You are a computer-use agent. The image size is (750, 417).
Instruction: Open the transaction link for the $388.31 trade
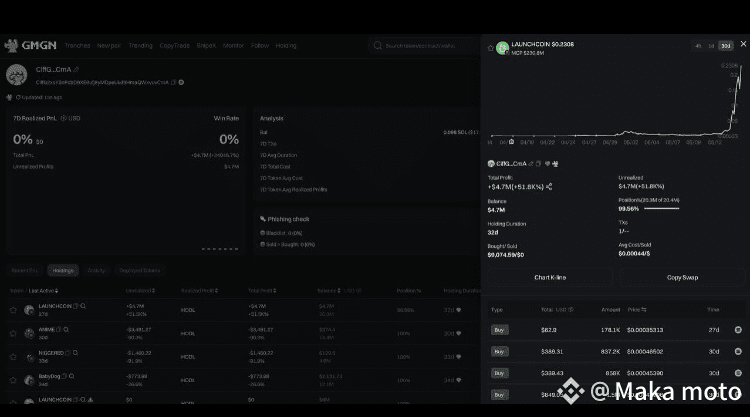pyautogui.click(x=738, y=351)
